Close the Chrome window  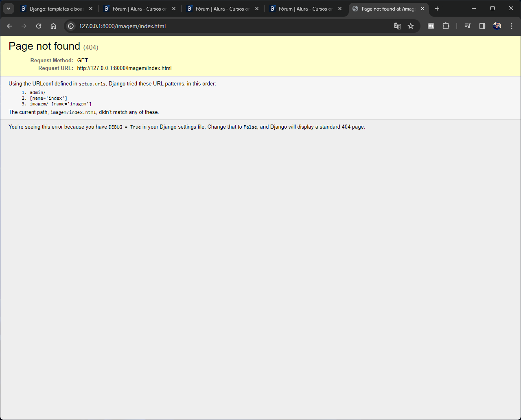[x=511, y=8]
